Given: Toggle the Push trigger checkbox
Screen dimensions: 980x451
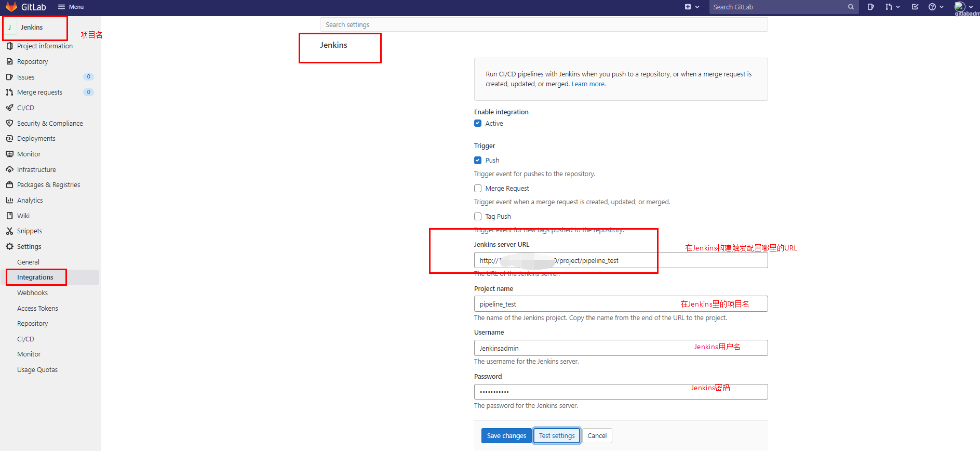Looking at the screenshot, I should pos(478,160).
